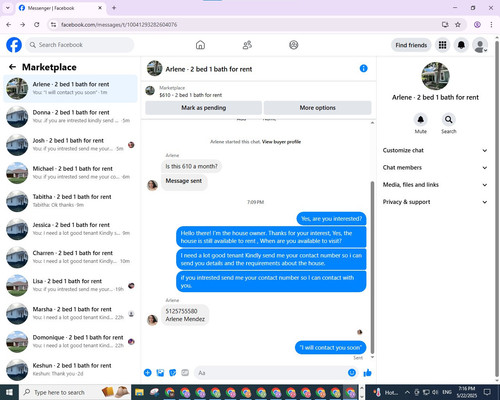Open conversation information icon
This screenshot has width=500, height=400.
tap(364, 68)
